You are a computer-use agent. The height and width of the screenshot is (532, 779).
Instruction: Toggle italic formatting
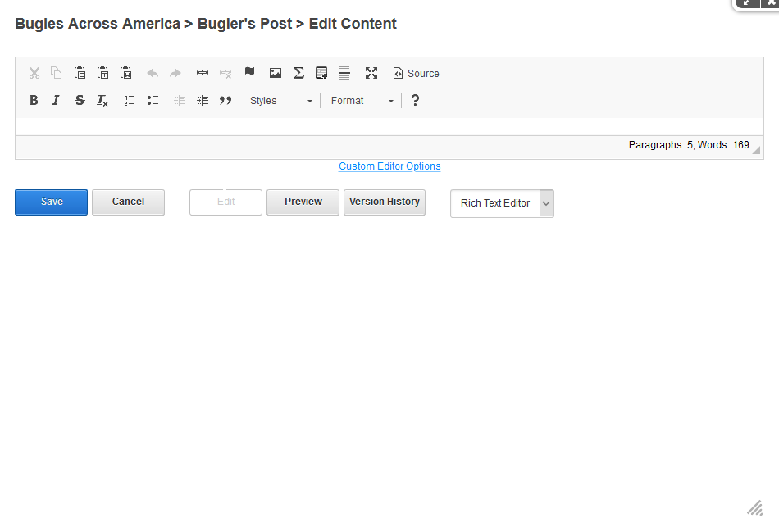(56, 100)
